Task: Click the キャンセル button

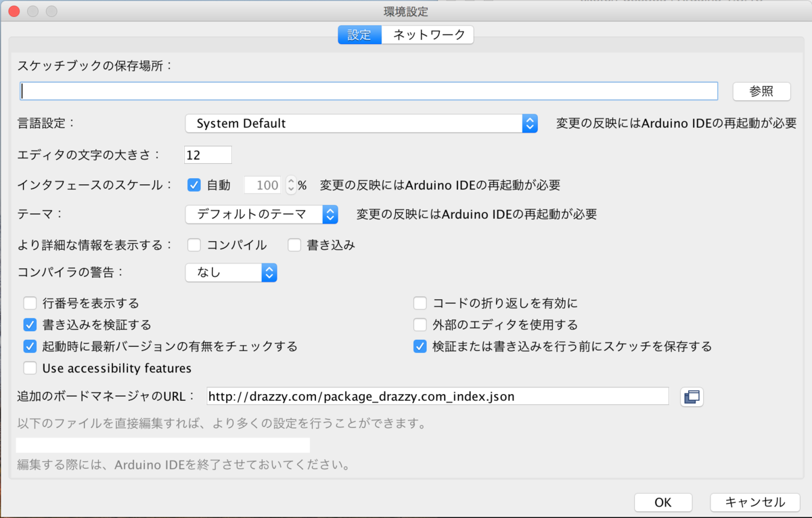Action: point(754,502)
